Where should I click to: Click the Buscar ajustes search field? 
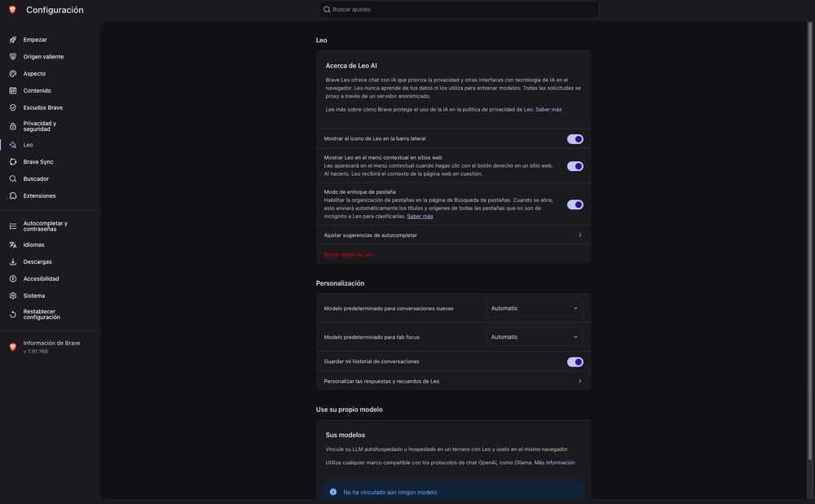[x=458, y=9]
